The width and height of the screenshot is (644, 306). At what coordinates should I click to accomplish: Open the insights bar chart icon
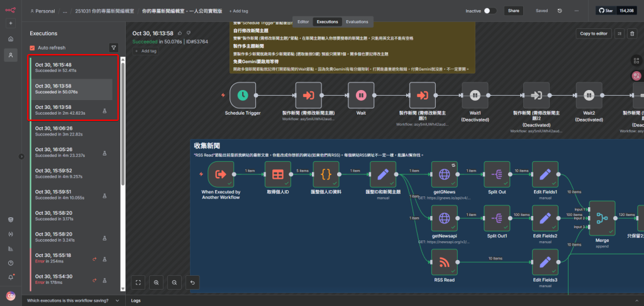[x=11, y=249]
